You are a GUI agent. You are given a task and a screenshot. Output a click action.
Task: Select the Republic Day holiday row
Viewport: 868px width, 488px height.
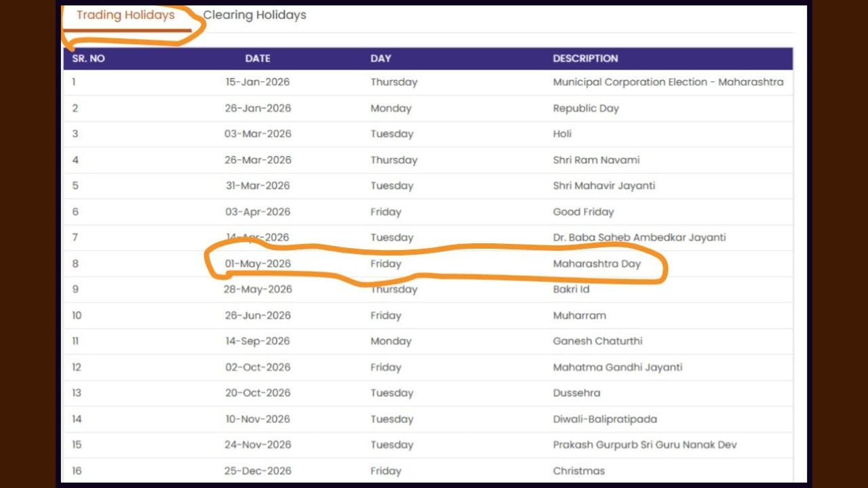pos(586,108)
